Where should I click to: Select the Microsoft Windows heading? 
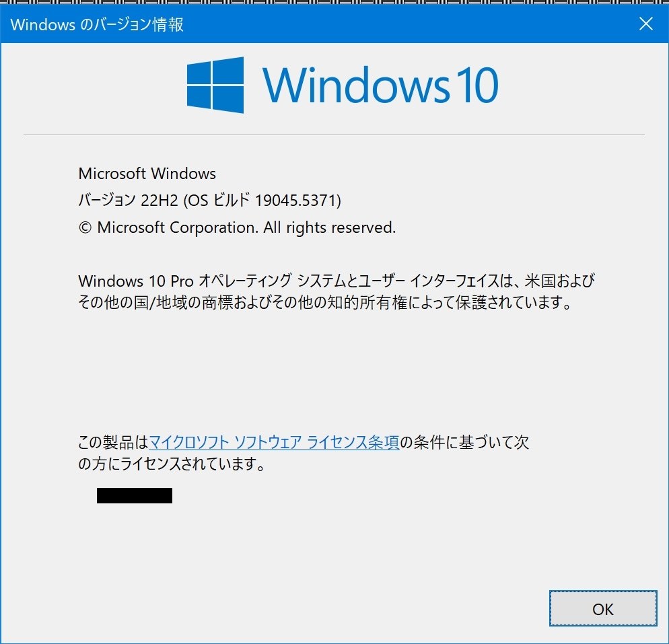147,174
